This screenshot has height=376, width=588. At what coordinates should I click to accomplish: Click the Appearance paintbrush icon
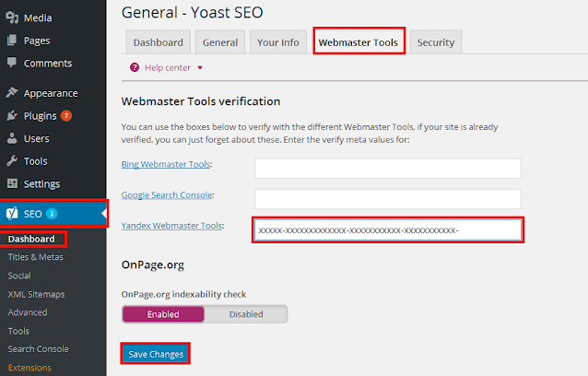[x=12, y=92]
